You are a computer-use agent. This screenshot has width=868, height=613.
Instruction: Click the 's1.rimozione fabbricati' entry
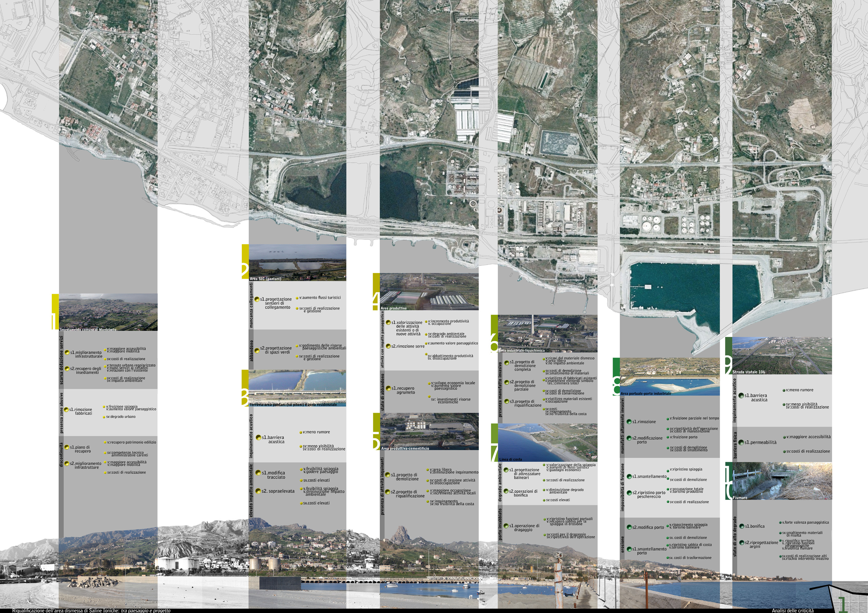pyautogui.click(x=81, y=411)
